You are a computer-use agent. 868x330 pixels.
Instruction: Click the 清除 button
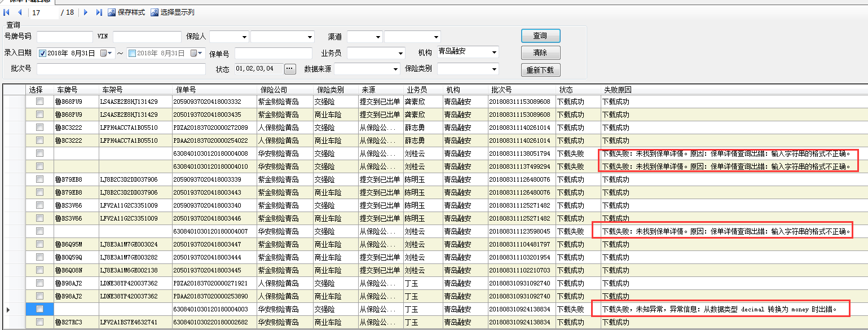540,53
